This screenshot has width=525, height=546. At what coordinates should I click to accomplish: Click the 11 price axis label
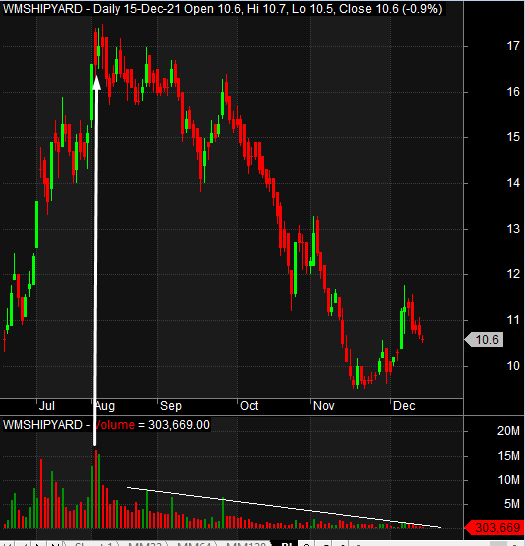(513, 320)
